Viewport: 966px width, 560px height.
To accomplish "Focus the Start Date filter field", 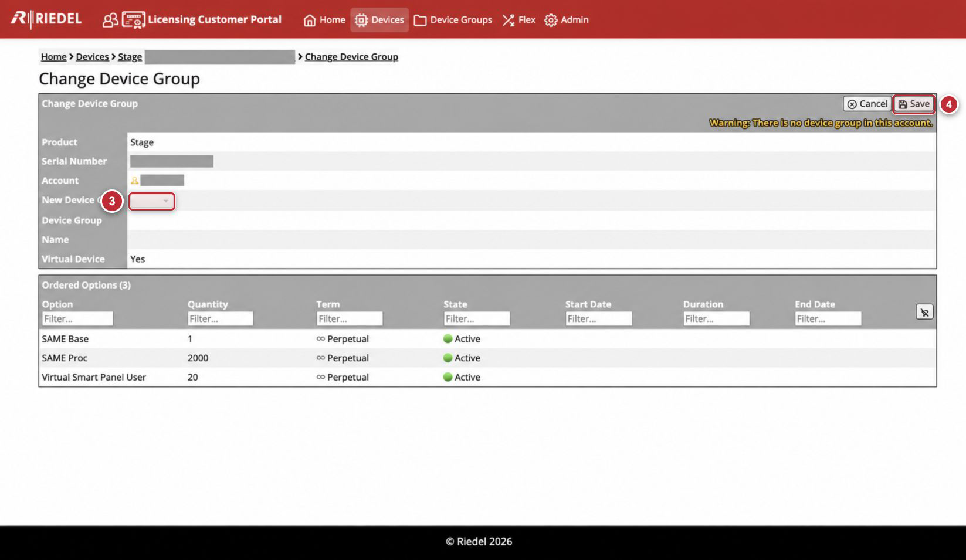I will pyautogui.click(x=599, y=318).
